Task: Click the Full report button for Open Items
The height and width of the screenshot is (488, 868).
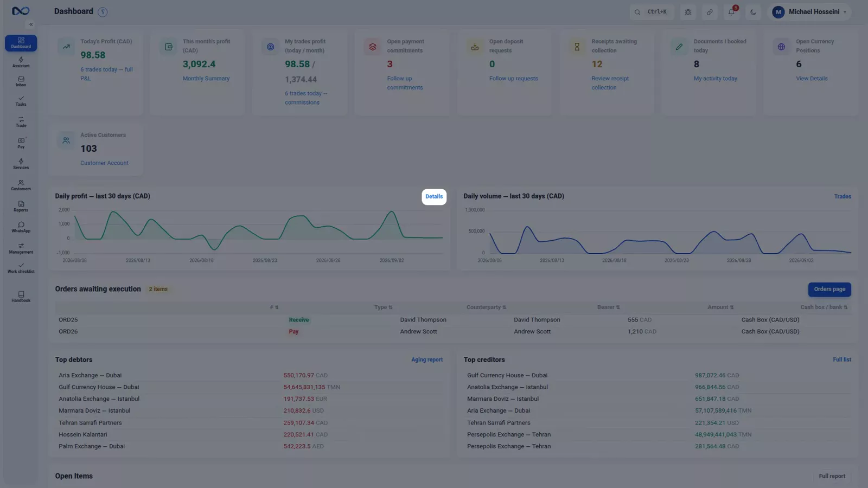Action: [x=832, y=477]
